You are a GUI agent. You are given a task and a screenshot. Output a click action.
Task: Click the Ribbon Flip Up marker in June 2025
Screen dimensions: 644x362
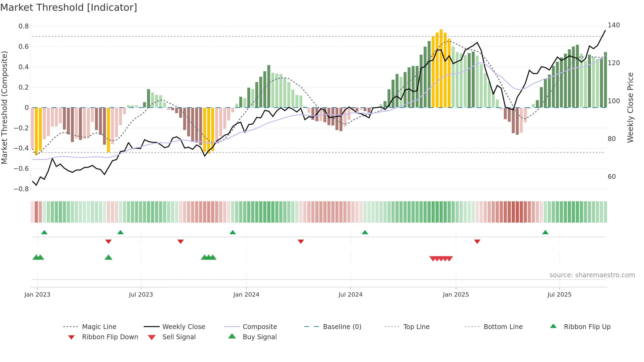click(x=545, y=232)
